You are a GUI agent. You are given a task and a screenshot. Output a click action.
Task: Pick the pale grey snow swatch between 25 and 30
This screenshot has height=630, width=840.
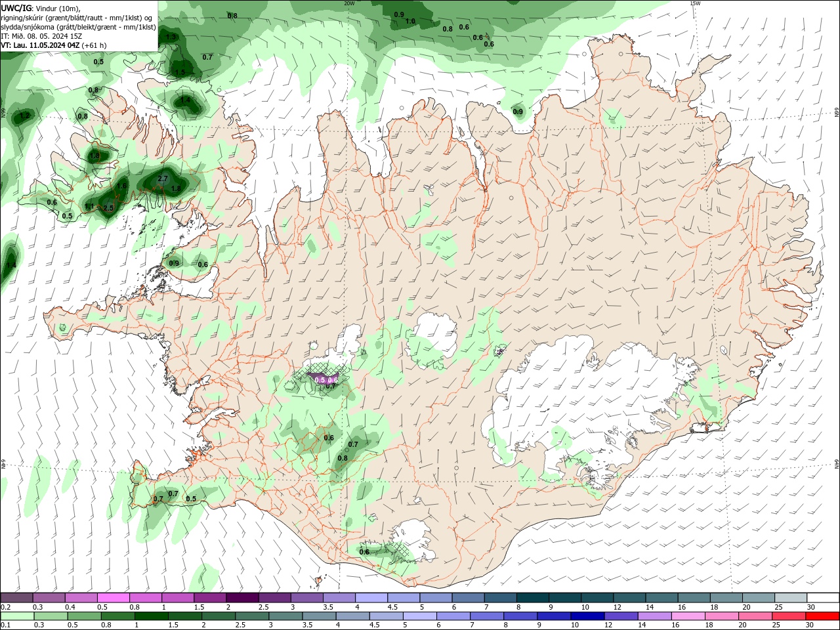pos(790,598)
